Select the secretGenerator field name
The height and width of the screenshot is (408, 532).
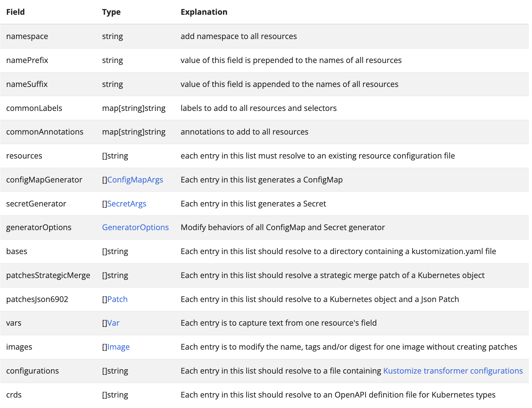point(36,204)
